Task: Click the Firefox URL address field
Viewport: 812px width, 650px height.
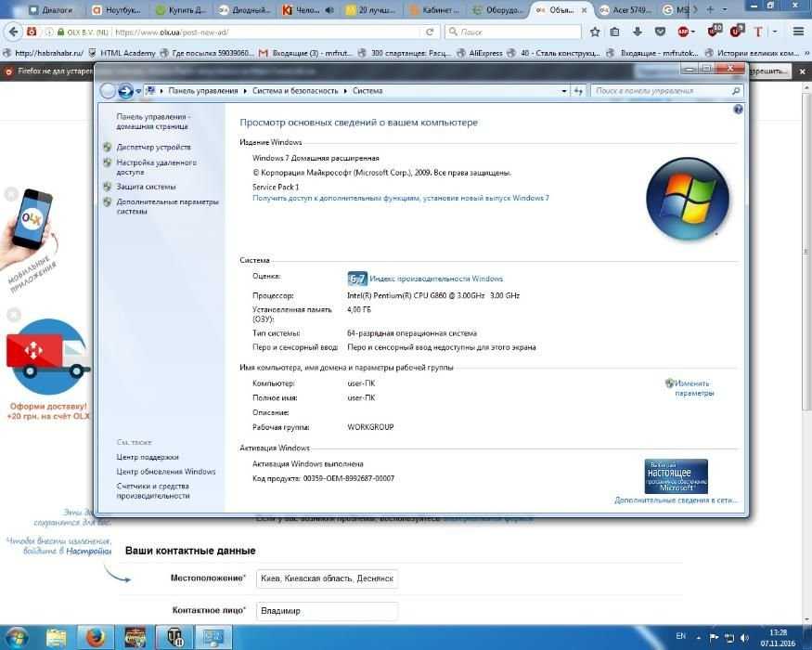Action: (266, 32)
